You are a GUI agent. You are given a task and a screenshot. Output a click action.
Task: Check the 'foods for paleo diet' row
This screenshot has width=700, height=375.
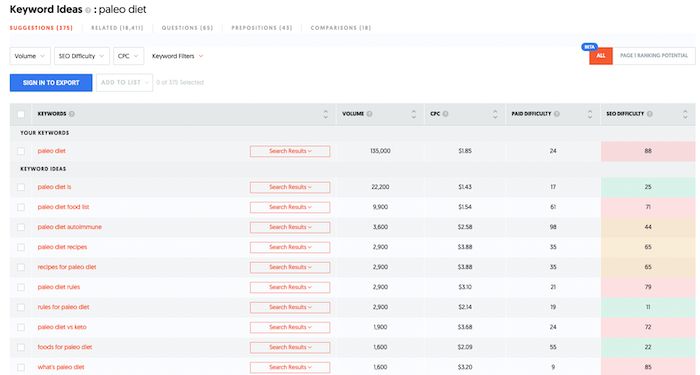click(x=21, y=348)
